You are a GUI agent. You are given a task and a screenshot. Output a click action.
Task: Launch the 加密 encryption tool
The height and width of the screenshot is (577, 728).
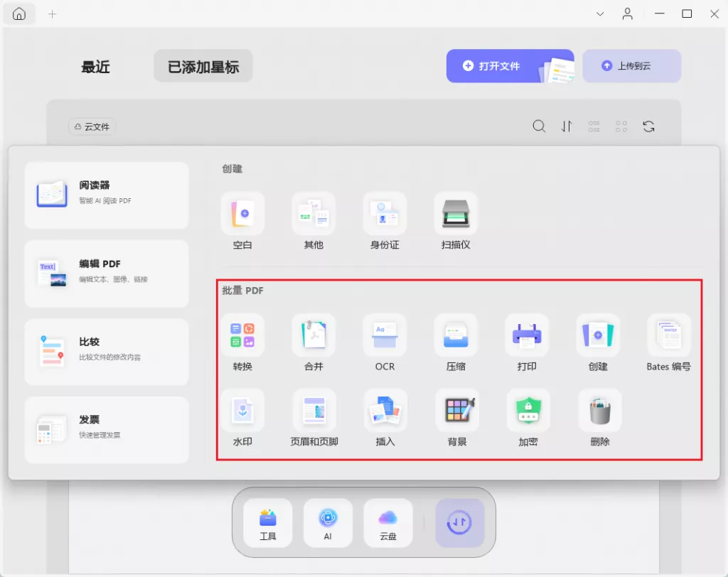[x=527, y=419]
